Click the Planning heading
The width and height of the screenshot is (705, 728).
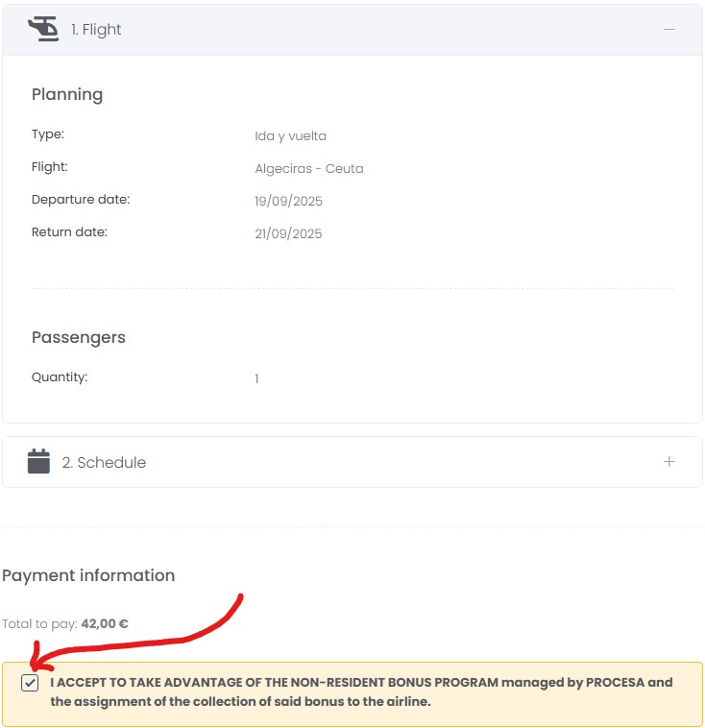click(x=67, y=95)
